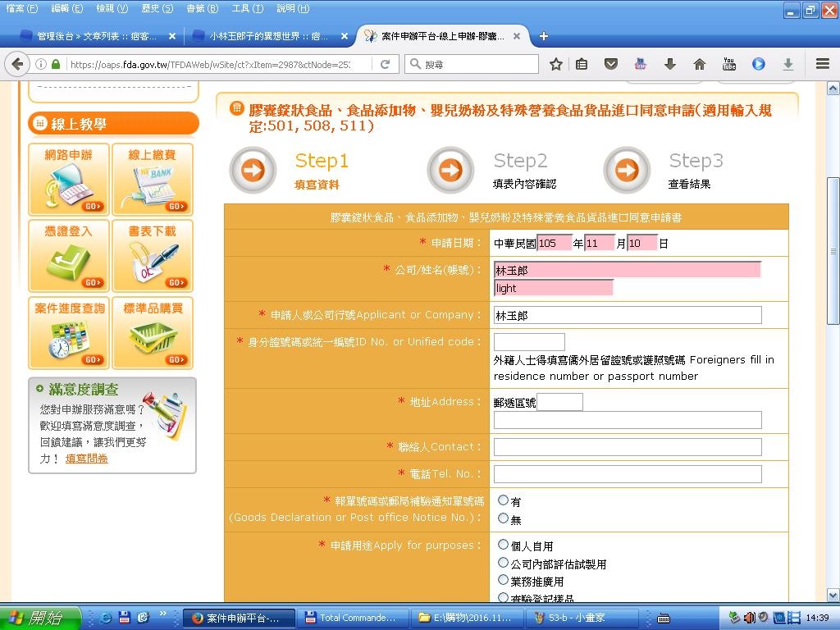Click the Pocket save icon

point(610,64)
